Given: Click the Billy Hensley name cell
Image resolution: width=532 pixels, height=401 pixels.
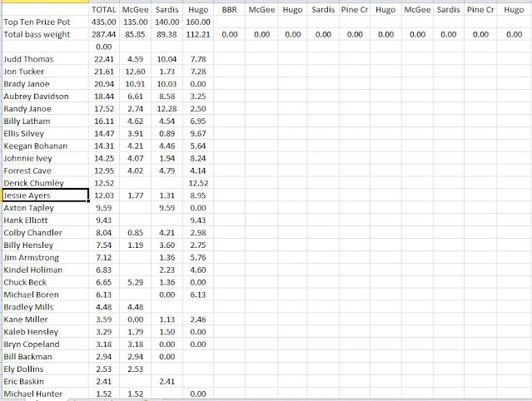Looking at the screenshot, I should (x=46, y=245).
